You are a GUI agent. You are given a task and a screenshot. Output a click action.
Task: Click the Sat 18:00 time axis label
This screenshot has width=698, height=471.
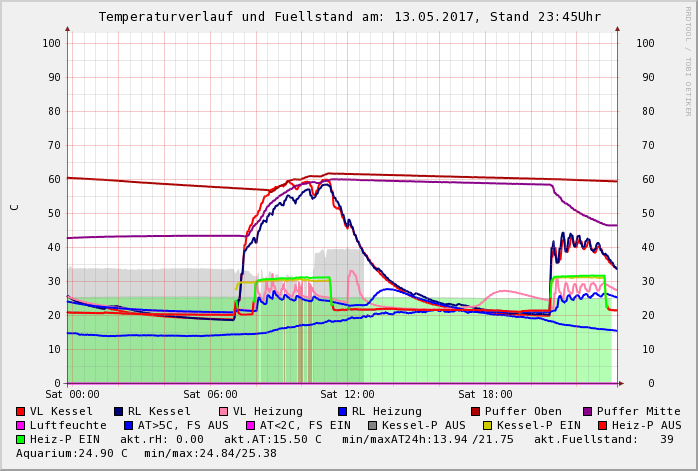tap(485, 395)
